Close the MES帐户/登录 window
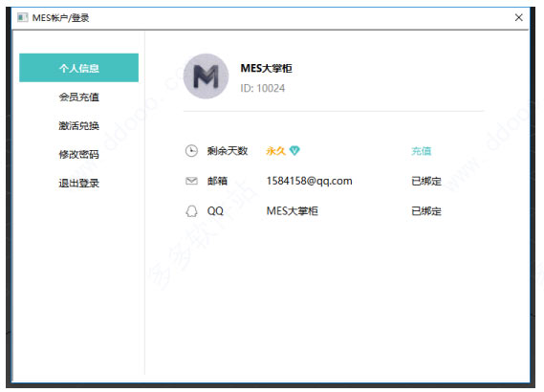 pos(519,17)
